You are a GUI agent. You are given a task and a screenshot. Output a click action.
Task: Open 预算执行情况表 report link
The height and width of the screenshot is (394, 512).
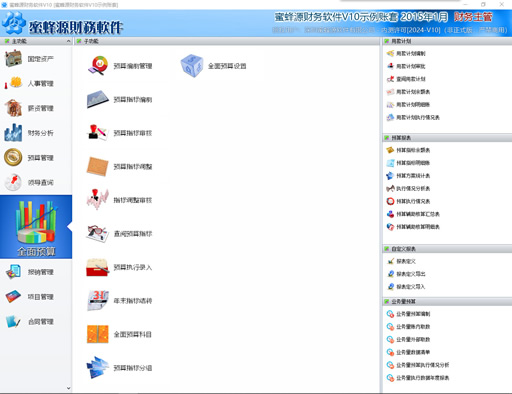pos(413,201)
